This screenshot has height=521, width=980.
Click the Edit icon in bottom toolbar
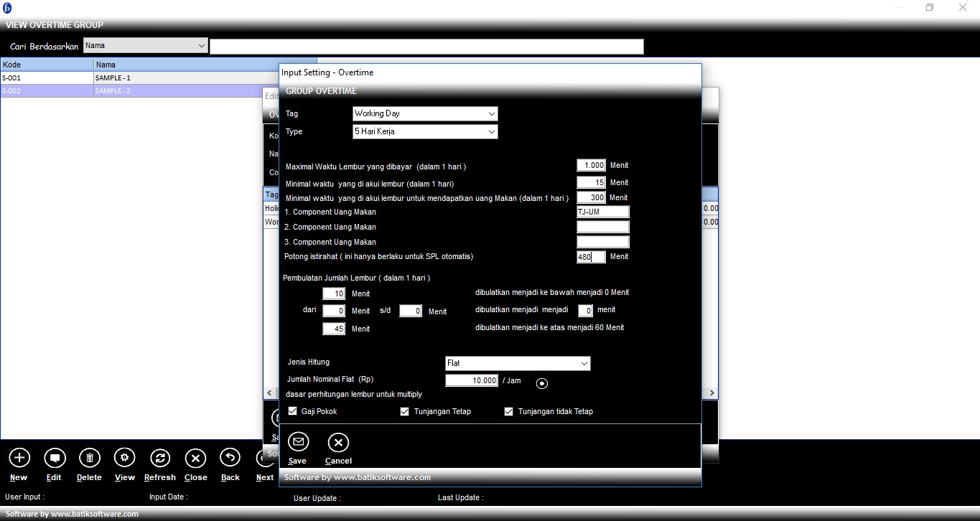(x=55, y=458)
